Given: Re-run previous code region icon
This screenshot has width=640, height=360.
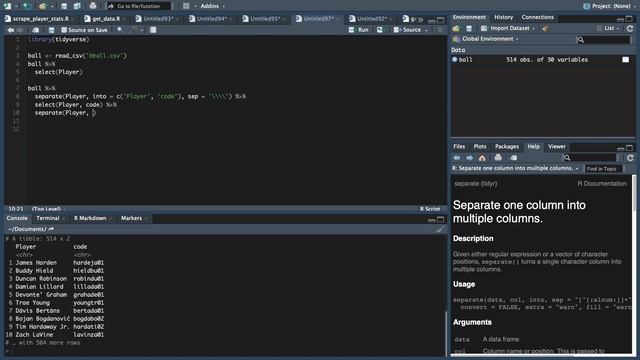Looking at the screenshot, I should tap(380, 30).
